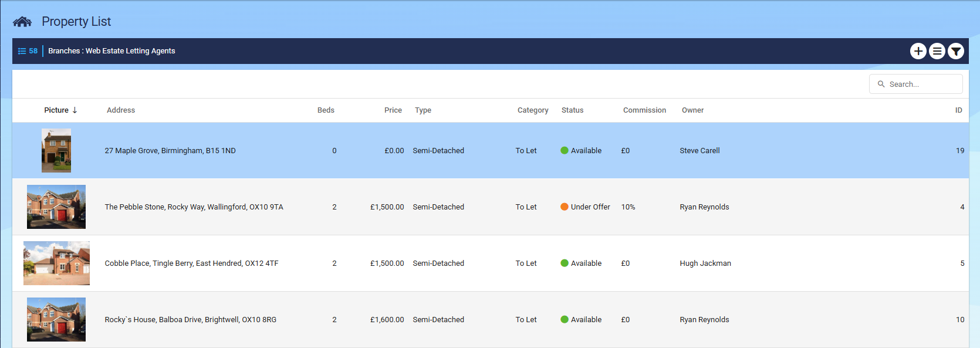The height and width of the screenshot is (348, 980).
Task: Click the Picture sort arrow
Action: pyautogui.click(x=75, y=110)
